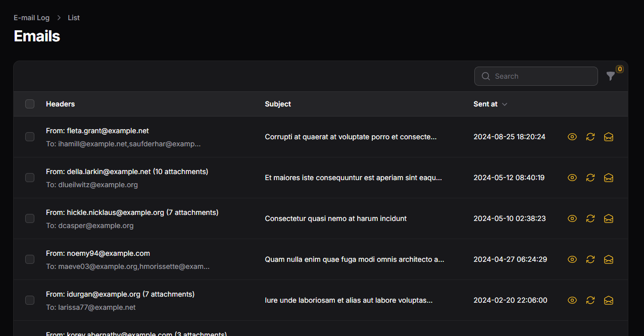This screenshot has height=336, width=644.
Task: Tick the idurgan@example.org row checkbox
Action: 30,300
